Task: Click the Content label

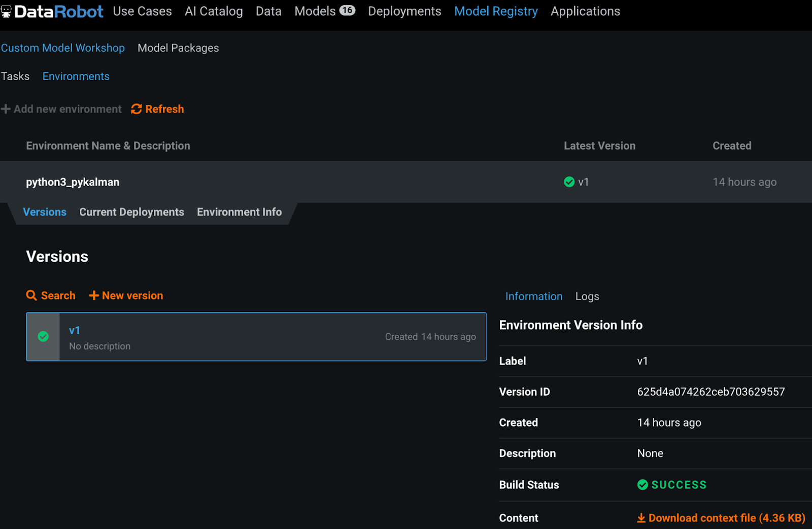Action: (518, 518)
